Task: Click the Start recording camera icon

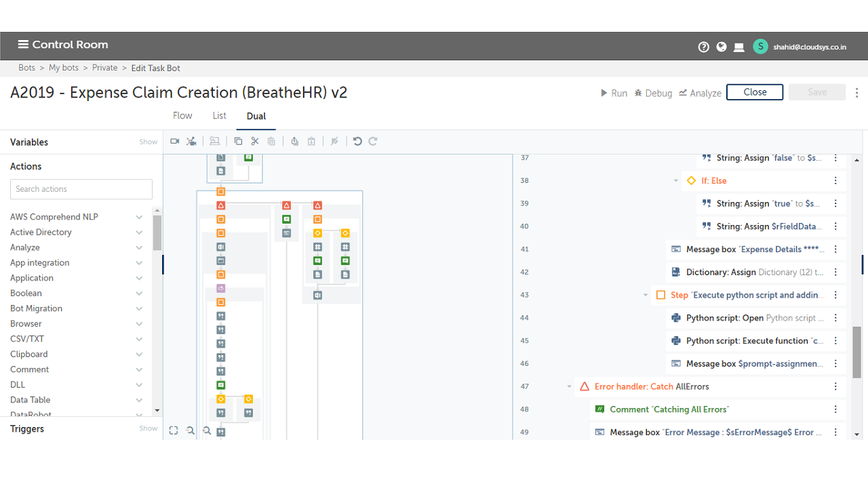Action: pos(174,141)
